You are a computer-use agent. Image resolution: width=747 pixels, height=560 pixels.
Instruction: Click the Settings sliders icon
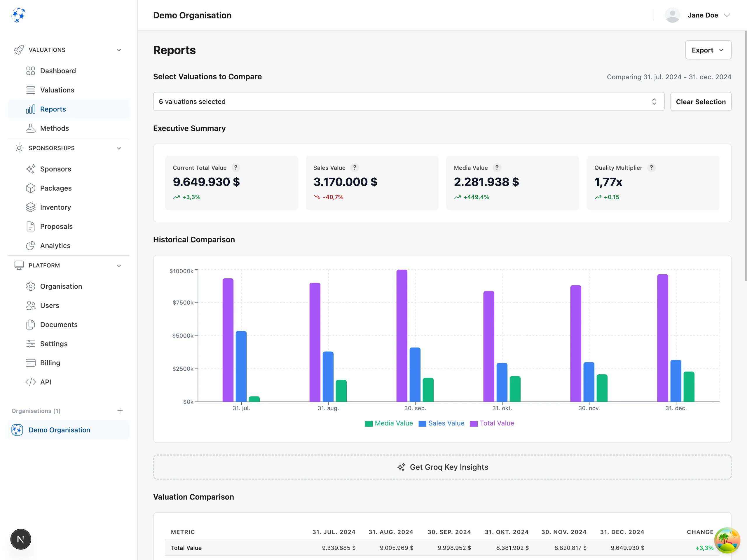(30, 344)
